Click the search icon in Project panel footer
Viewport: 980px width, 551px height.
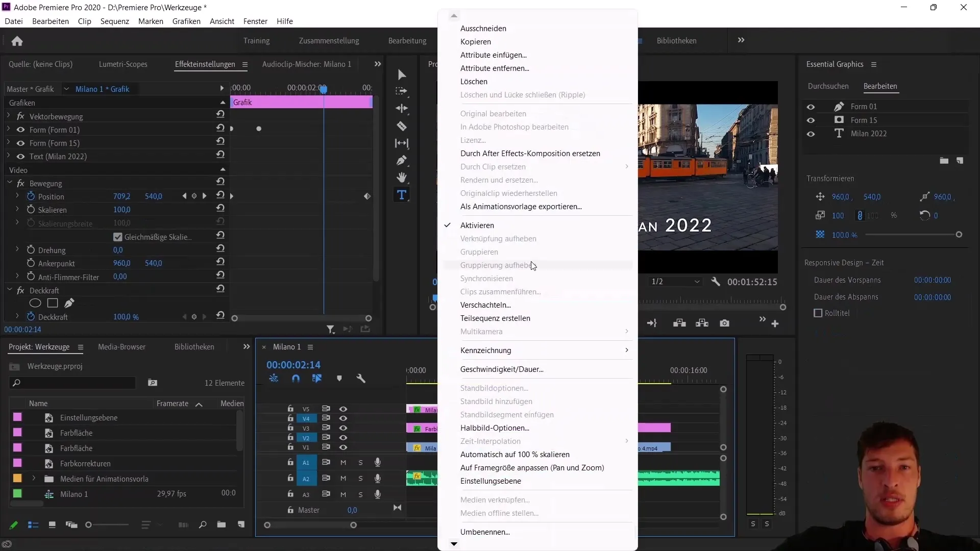203,524
